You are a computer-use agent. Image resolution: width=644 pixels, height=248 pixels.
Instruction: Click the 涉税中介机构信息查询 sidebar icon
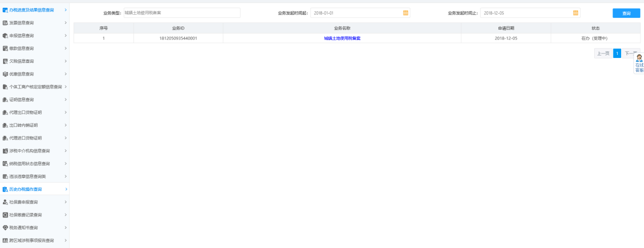pos(5,151)
